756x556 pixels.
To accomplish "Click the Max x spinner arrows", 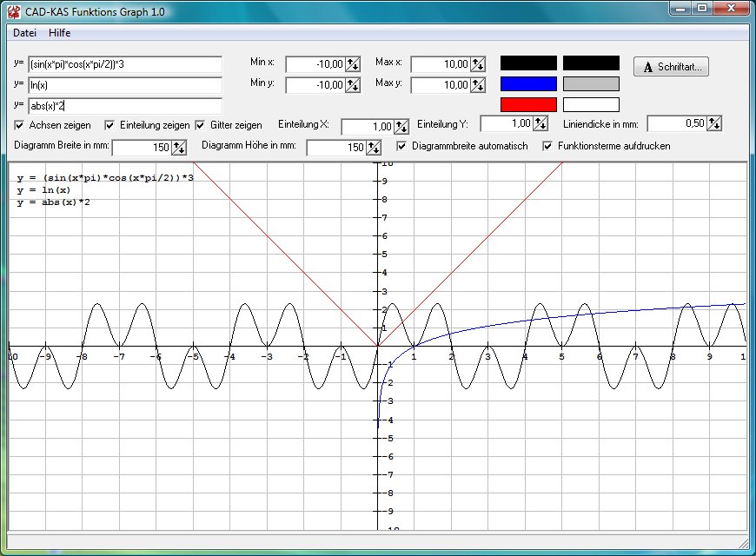I will pyautogui.click(x=478, y=64).
